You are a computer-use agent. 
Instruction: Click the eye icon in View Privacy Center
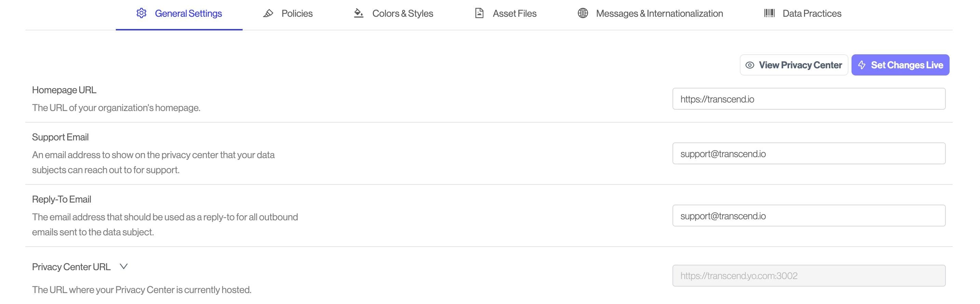749,65
